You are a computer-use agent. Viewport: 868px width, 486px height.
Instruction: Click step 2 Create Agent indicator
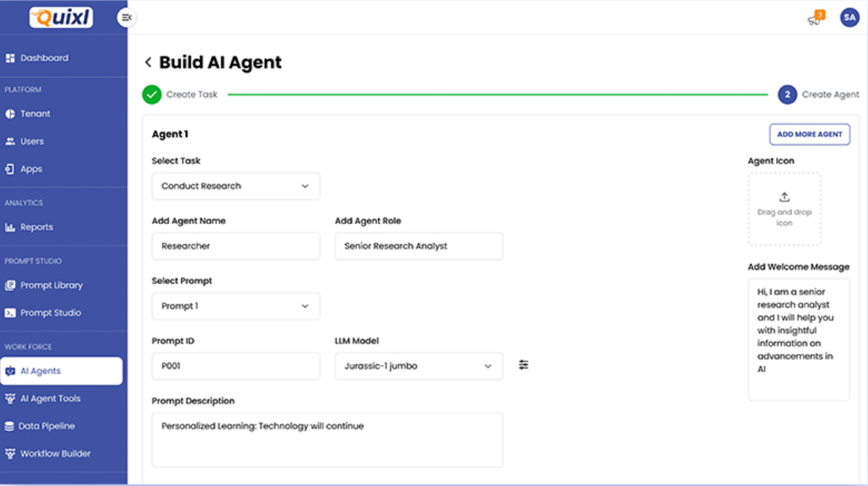point(787,95)
